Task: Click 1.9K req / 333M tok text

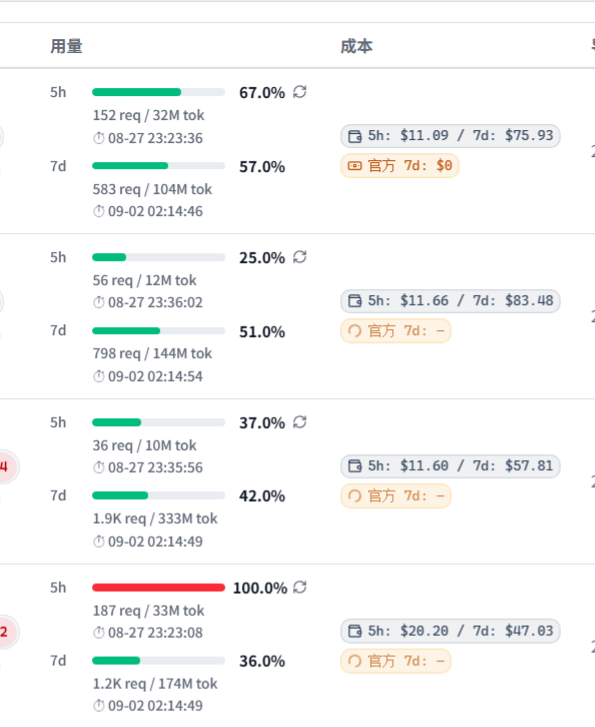Action: [155, 518]
